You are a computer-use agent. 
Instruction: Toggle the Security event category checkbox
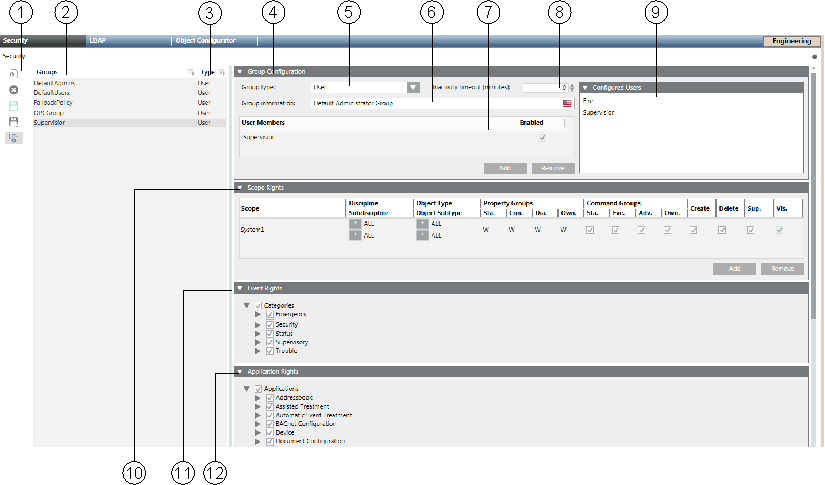pyautogui.click(x=270, y=325)
